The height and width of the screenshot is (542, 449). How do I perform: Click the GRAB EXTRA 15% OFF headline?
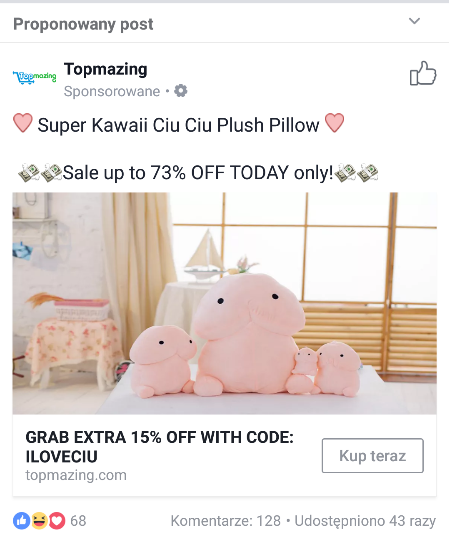(160, 447)
